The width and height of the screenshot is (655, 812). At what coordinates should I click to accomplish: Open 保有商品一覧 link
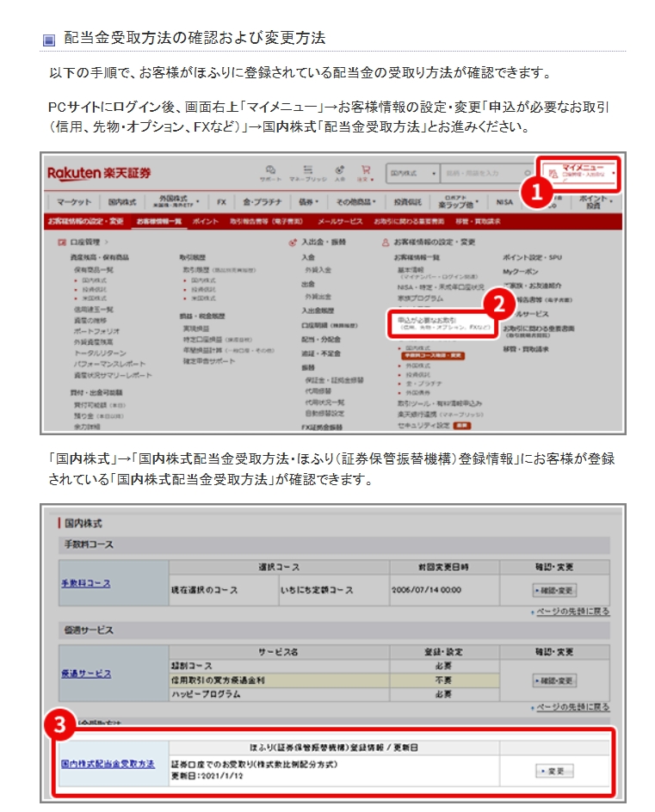pyautogui.click(x=94, y=270)
